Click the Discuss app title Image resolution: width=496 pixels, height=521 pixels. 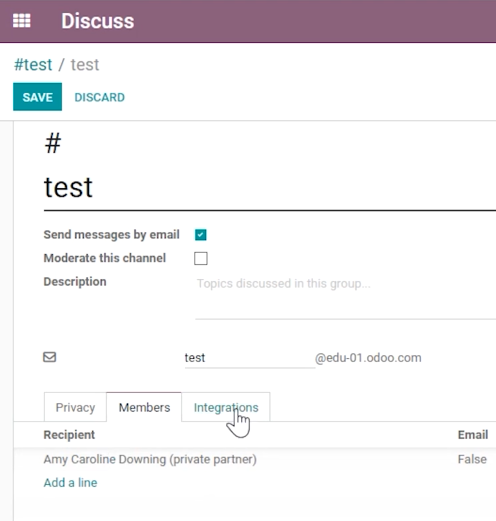tap(98, 21)
